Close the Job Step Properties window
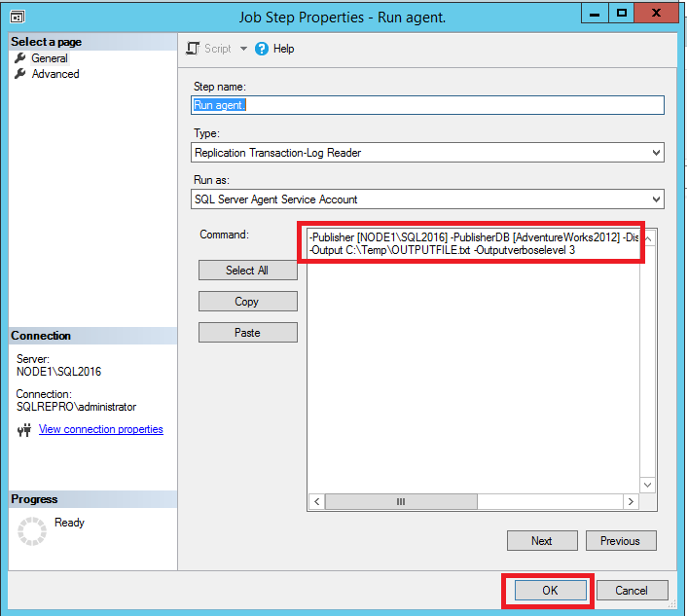Screen dimensions: 688x616 point(657,14)
